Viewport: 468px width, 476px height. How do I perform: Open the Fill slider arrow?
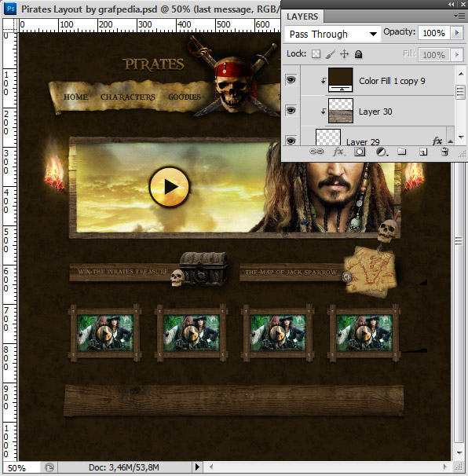[457, 55]
